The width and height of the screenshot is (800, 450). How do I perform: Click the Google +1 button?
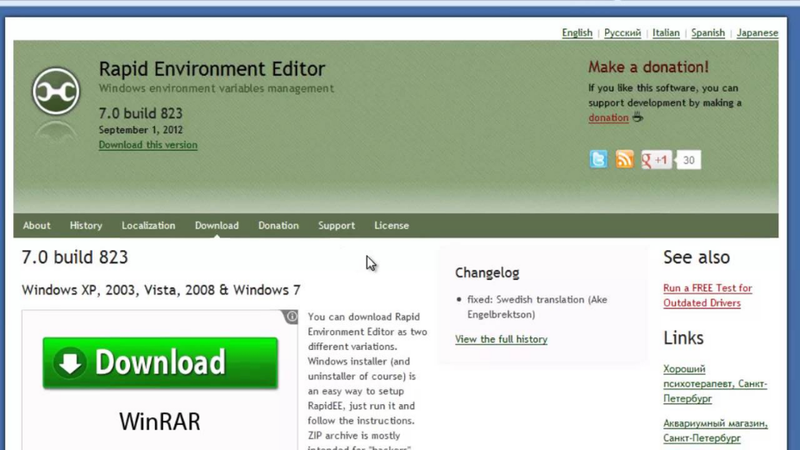pos(656,160)
